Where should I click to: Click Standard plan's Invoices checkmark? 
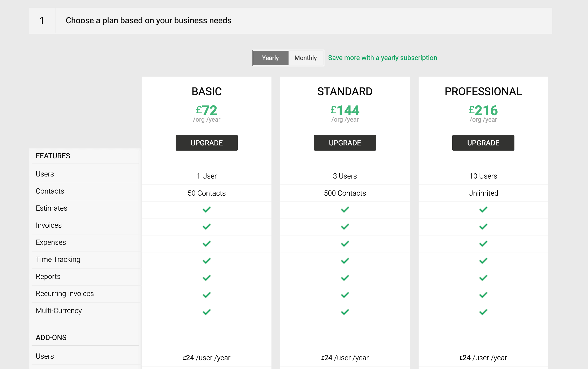(345, 227)
